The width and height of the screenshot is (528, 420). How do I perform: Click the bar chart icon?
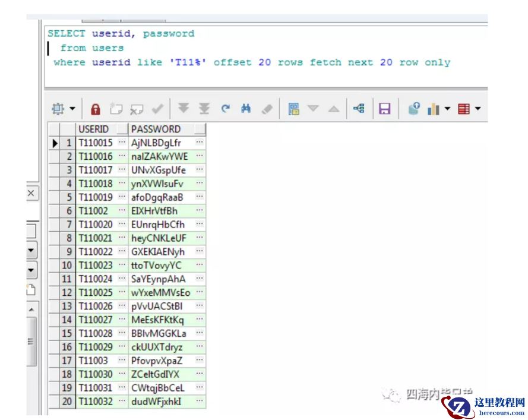coord(434,109)
